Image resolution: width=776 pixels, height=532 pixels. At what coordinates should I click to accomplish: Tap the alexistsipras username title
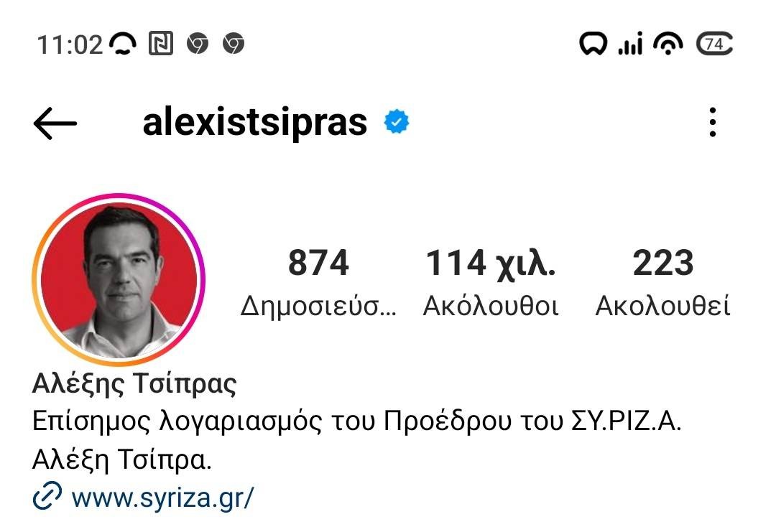[x=255, y=122]
